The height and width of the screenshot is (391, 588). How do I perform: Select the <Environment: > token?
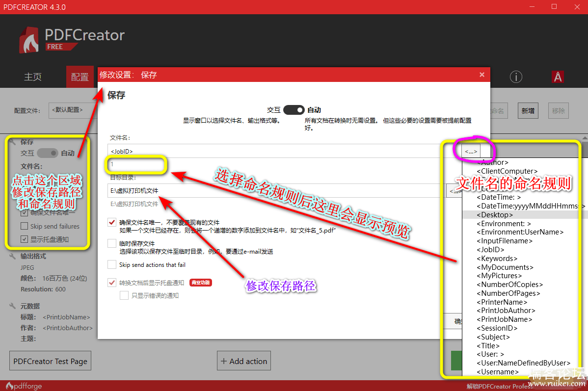(504, 223)
